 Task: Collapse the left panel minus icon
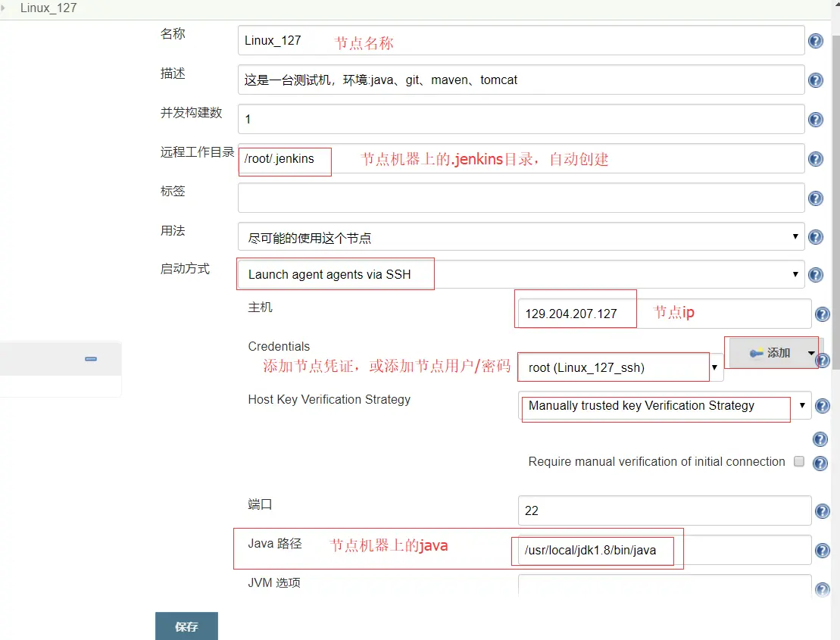[91, 359]
